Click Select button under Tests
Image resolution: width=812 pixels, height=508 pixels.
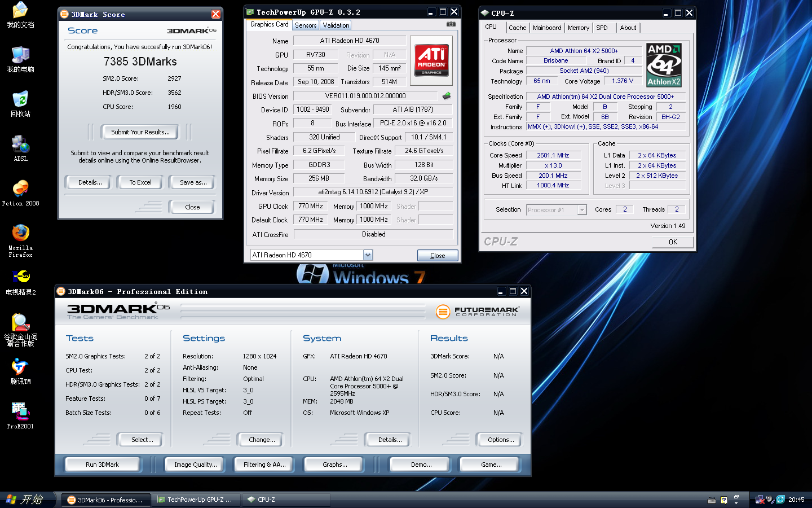tap(140, 440)
